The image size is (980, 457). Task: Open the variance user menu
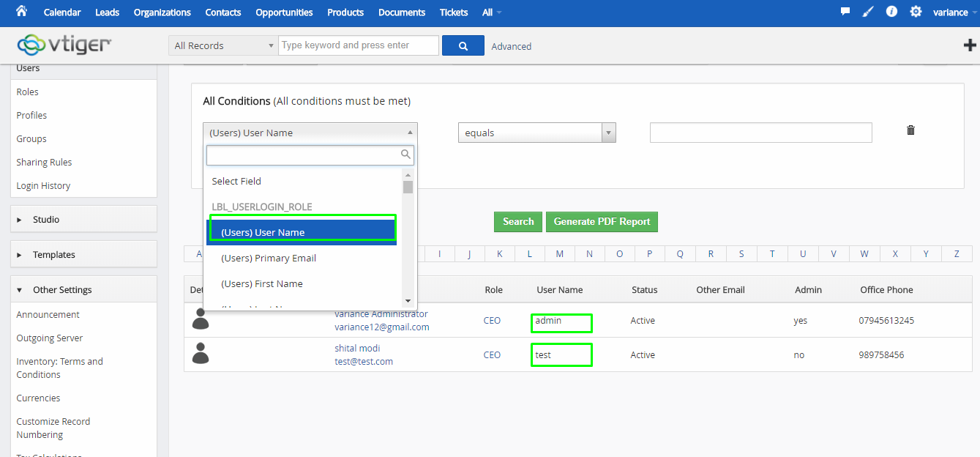(954, 12)
